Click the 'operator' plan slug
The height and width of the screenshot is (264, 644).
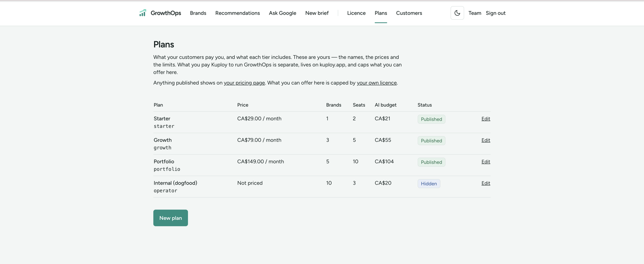tap(165, 191)
